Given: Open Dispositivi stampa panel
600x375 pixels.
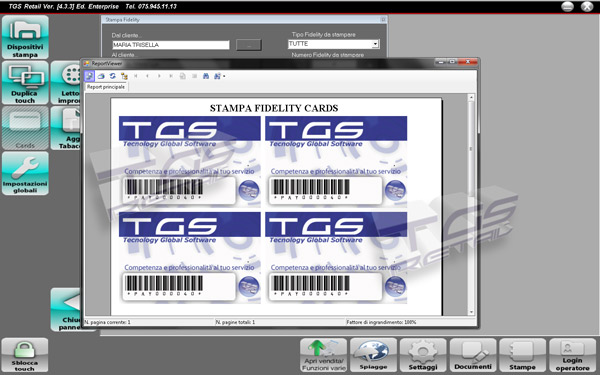Looking at the screenshot, I should click(x=25, y=37).
